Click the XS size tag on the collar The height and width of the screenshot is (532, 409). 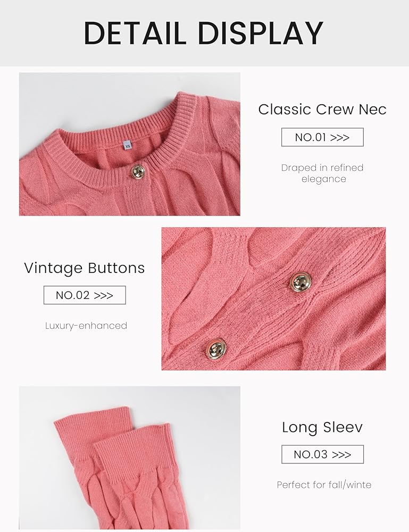point(128,145)
